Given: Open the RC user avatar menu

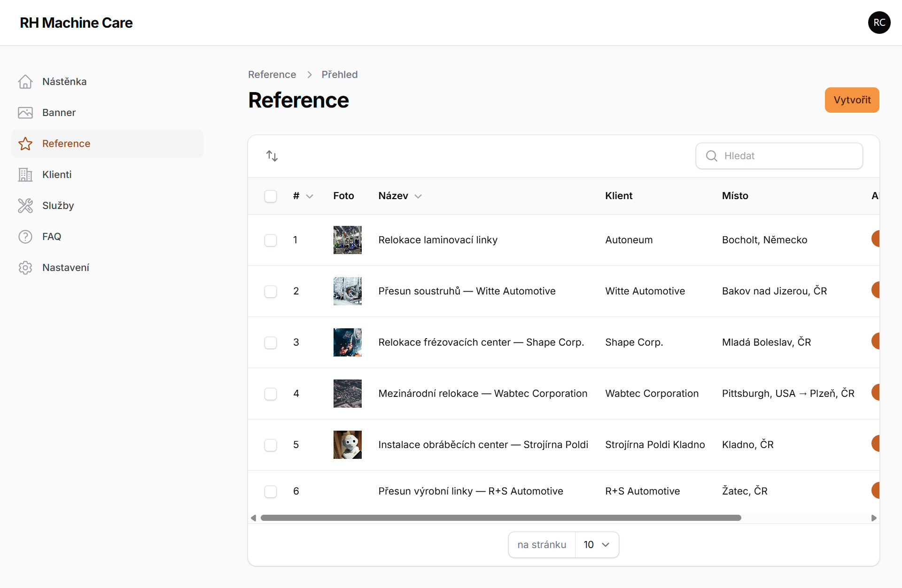Looking at the screenshot, I should pyautogui.click(x=879, y=23).
